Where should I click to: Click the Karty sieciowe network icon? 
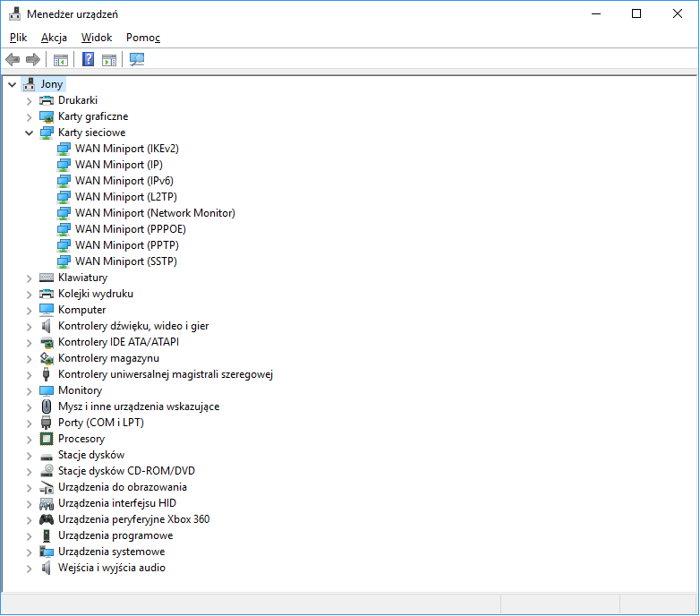pos(47,133)
